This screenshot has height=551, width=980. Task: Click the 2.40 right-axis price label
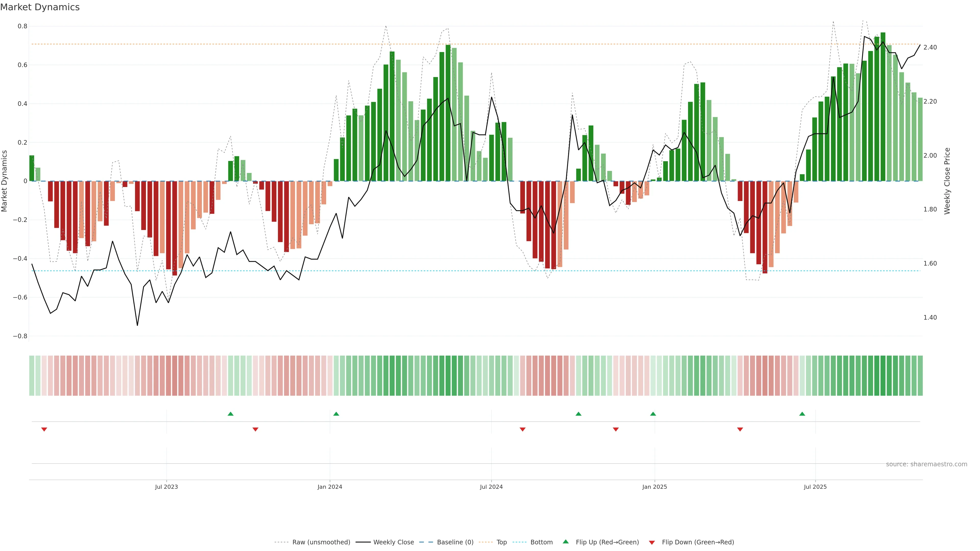pos(930,47)
